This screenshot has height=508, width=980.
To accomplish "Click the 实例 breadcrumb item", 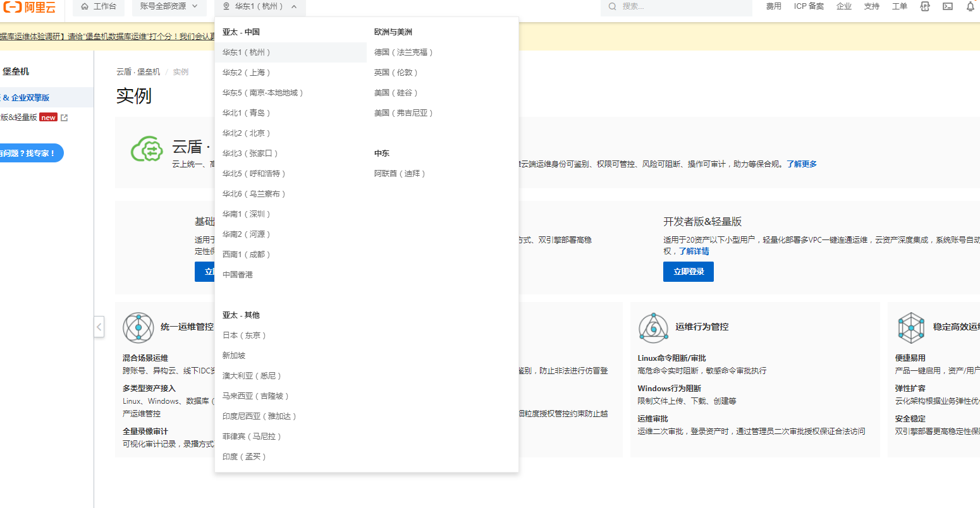I will tap(181, 72).
